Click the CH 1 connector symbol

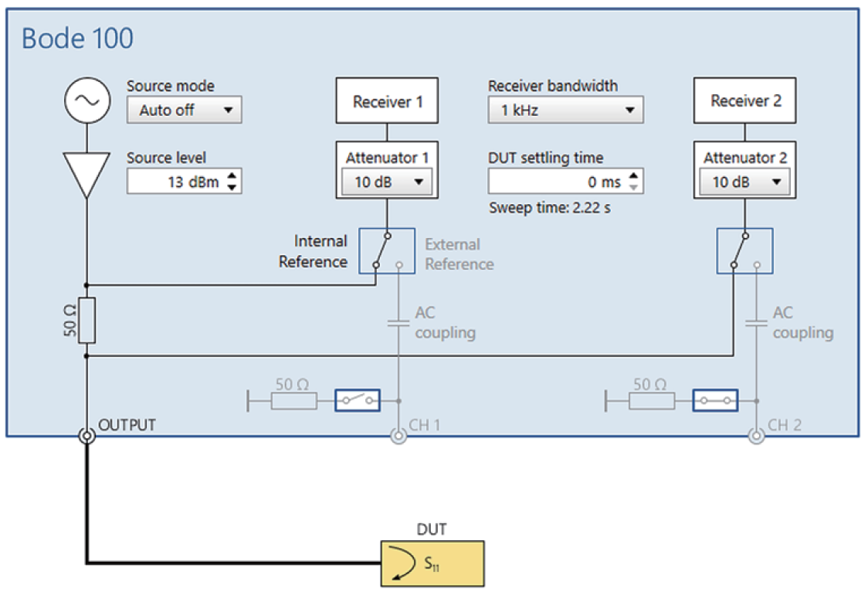(398, 436)
